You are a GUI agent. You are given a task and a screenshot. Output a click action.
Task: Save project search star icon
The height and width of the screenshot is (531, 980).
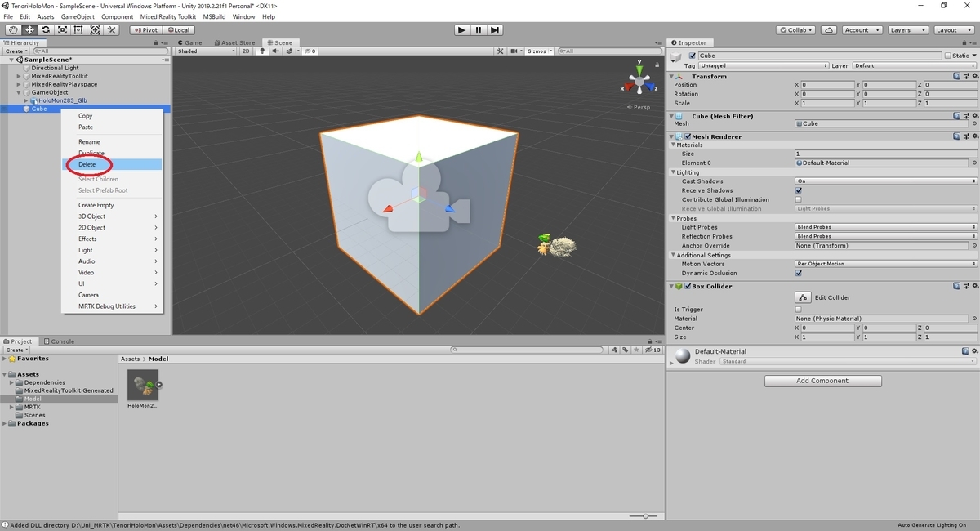pyautogui.click(x=638, y=350)
